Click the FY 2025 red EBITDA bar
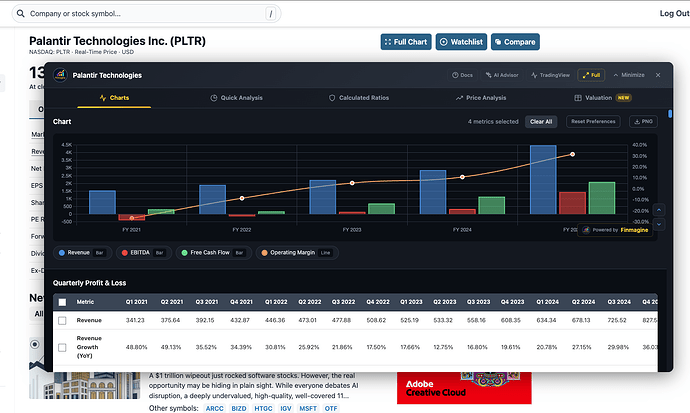 (x=573, y=203)
